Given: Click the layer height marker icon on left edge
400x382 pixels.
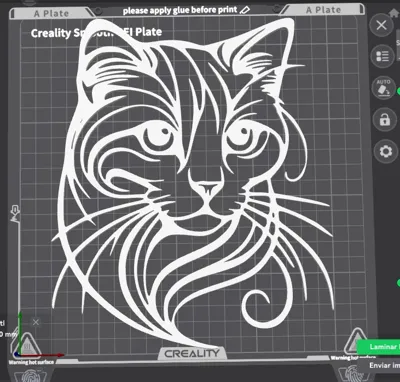Looking at the screenshot, I should [x=15, y=214].
